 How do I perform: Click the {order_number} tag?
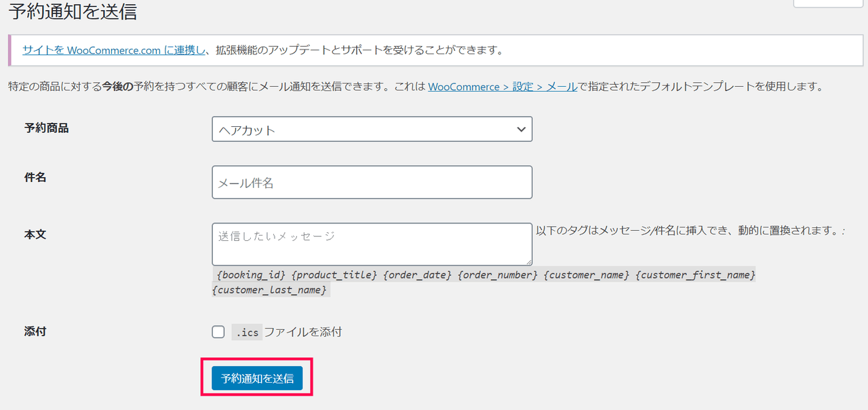pos(498,275)
